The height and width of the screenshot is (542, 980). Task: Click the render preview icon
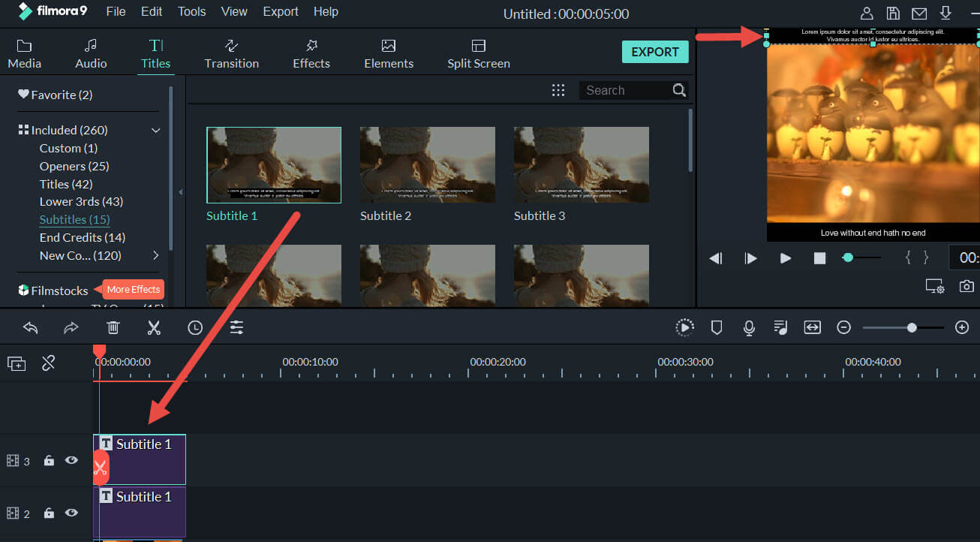(684, 327)
